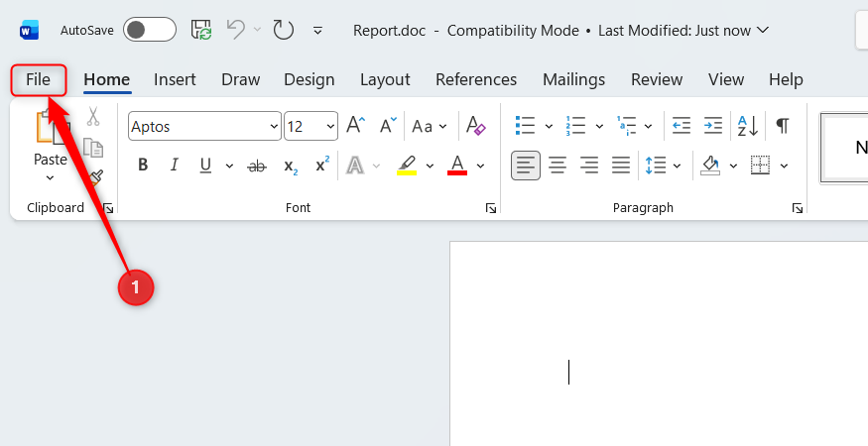Click the Line and Paragraph Spacing icon
Screen dimensions: 868x446
656,165
